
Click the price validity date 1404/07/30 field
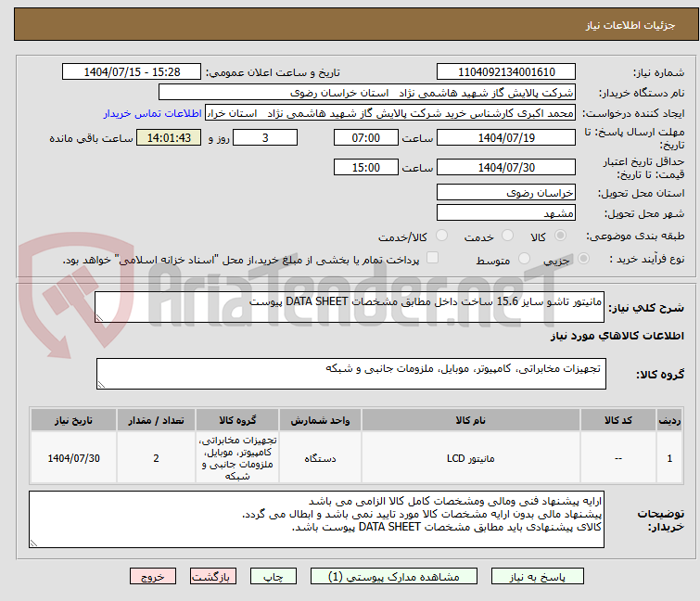point(506,168)
